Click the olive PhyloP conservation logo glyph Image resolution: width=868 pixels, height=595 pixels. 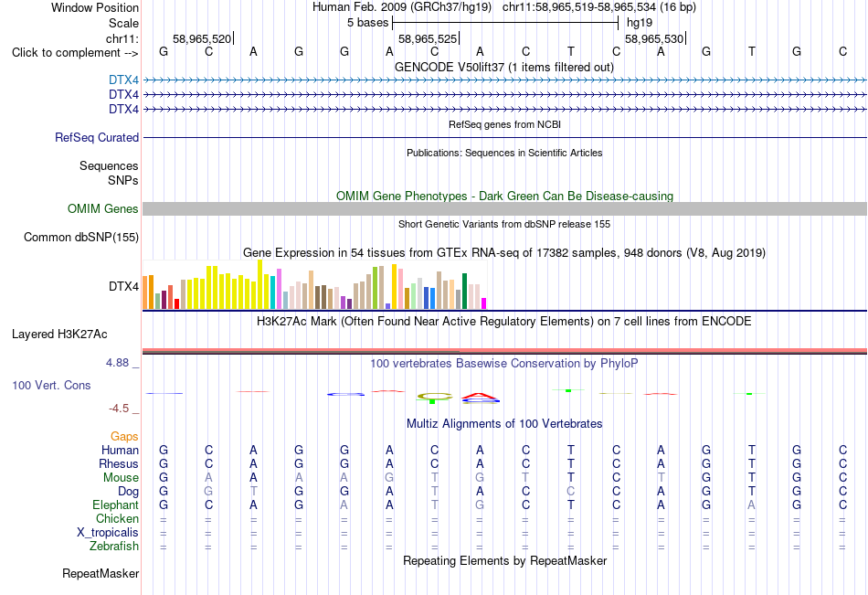[x=435, y=397]
